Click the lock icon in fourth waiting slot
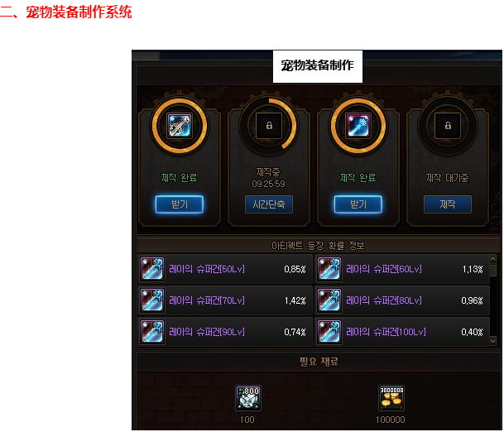This screenshot has height=432, width=504. 448,126
